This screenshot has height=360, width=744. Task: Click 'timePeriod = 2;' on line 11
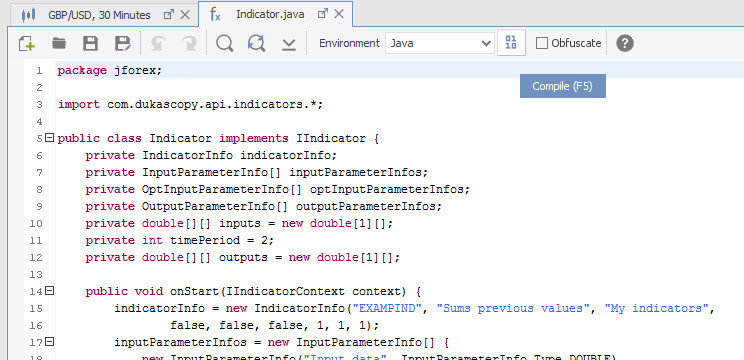point(222,240)
